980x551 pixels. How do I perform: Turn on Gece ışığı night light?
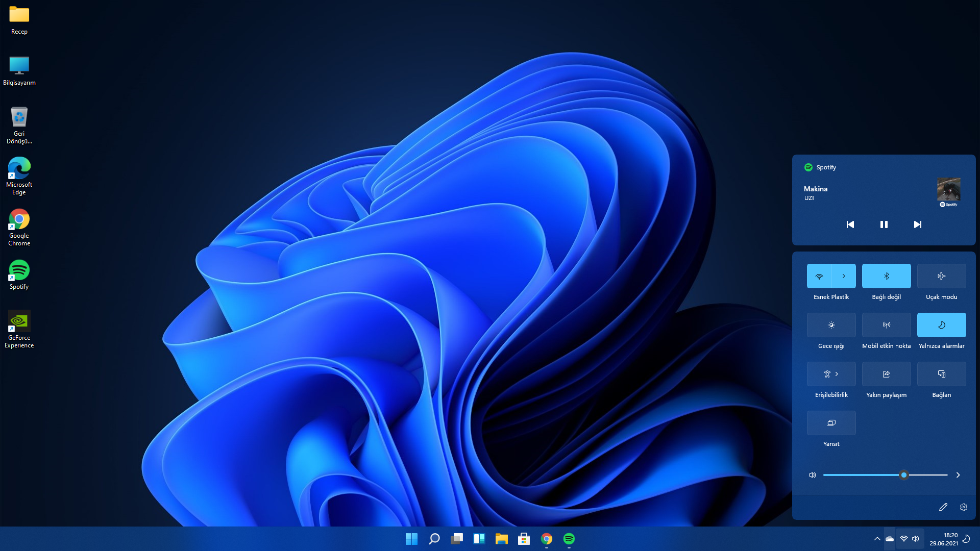click(x=831, y=325)
